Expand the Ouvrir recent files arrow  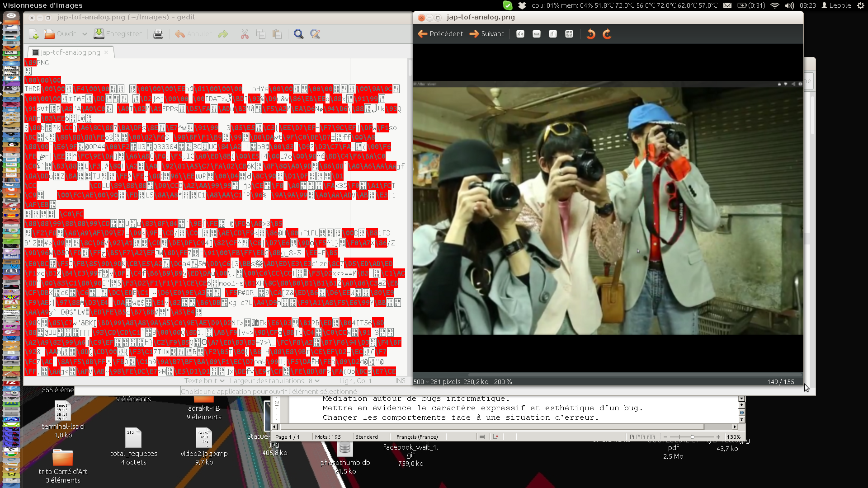tap(85, 34)
